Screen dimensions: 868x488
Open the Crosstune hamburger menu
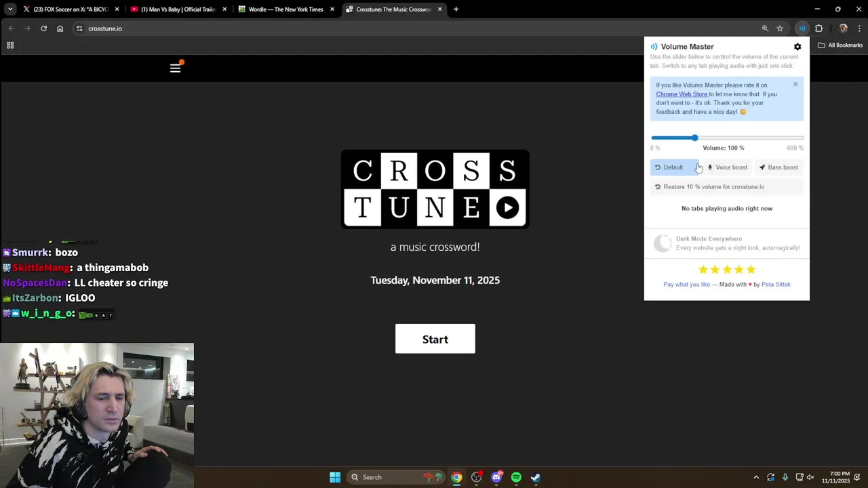tap(176, 68)
